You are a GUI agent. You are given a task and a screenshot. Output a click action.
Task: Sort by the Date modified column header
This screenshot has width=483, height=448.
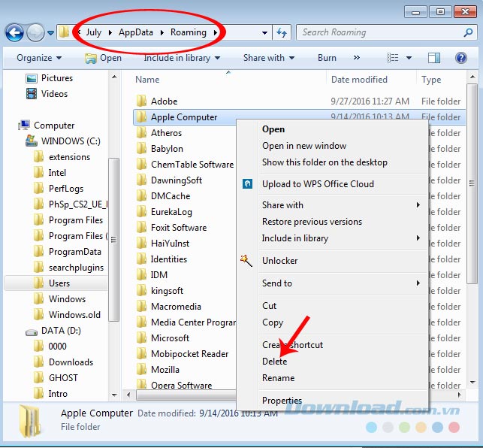(x=361, y=80)
